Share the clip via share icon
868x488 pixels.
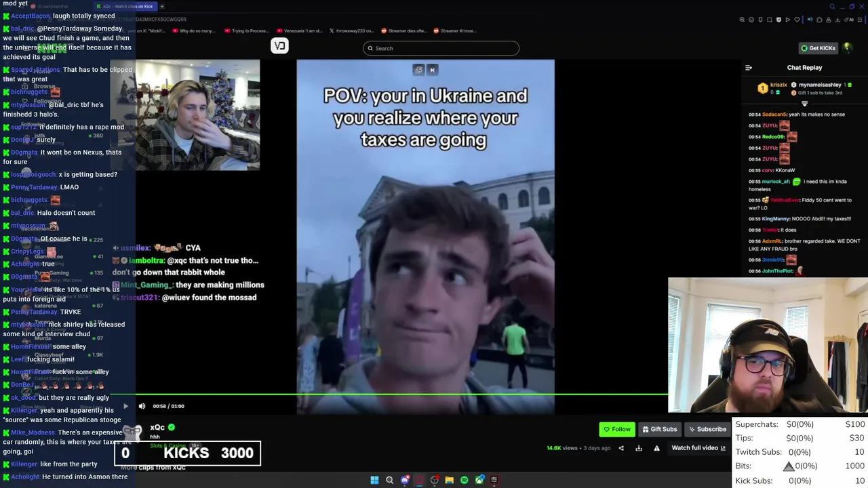tap(621, 448)
